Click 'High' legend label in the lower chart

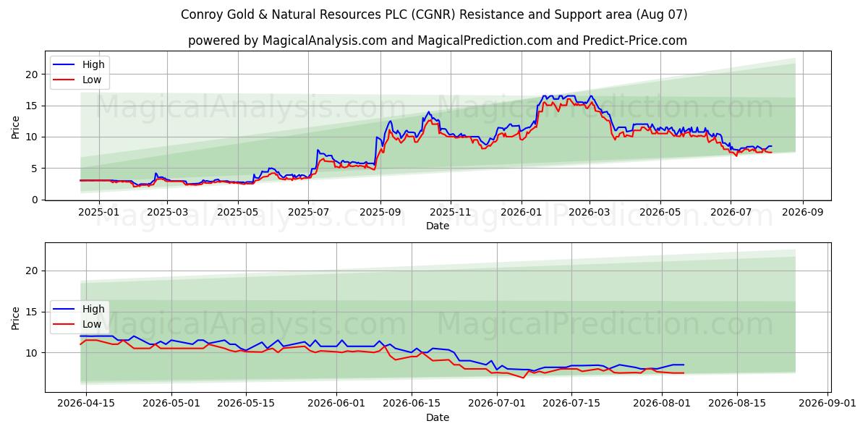pyautogui.click(x=93, y=309)
